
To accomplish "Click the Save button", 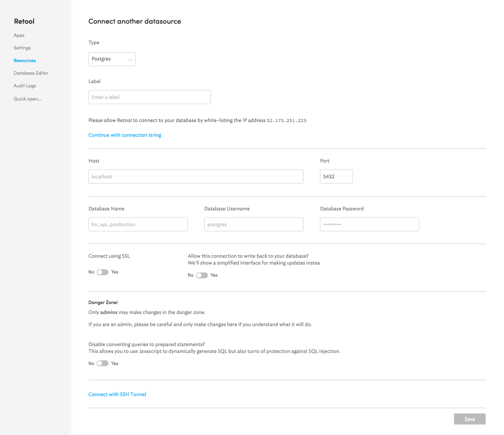I will click(x=470, y=419).
